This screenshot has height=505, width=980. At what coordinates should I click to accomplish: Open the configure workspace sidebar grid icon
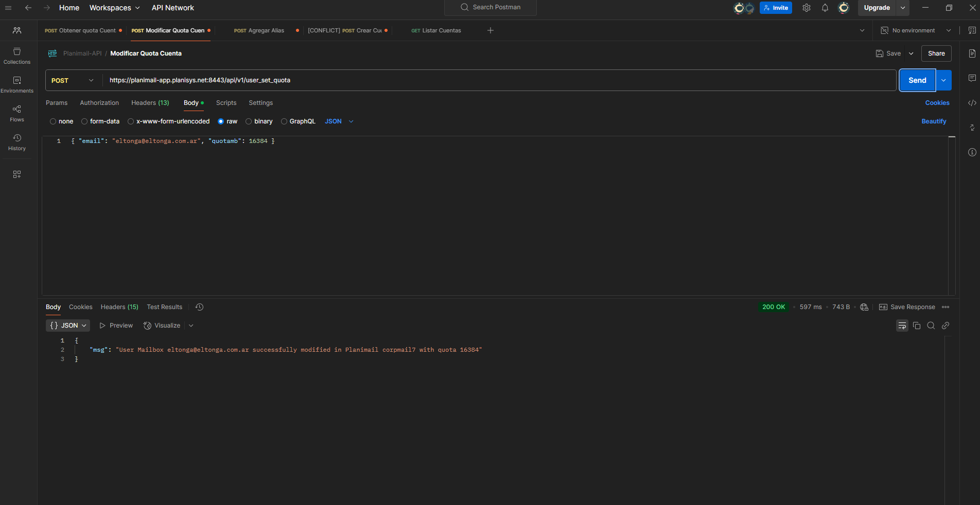pos(17,174)
